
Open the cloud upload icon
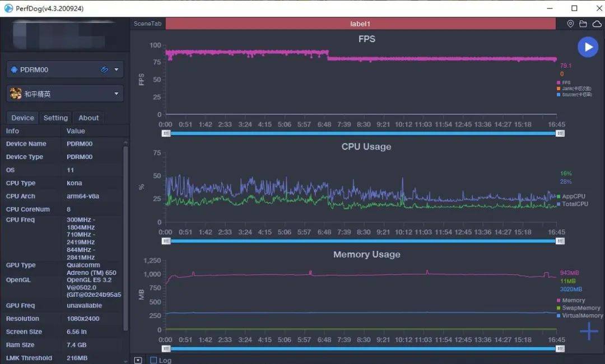coord(596,24)
